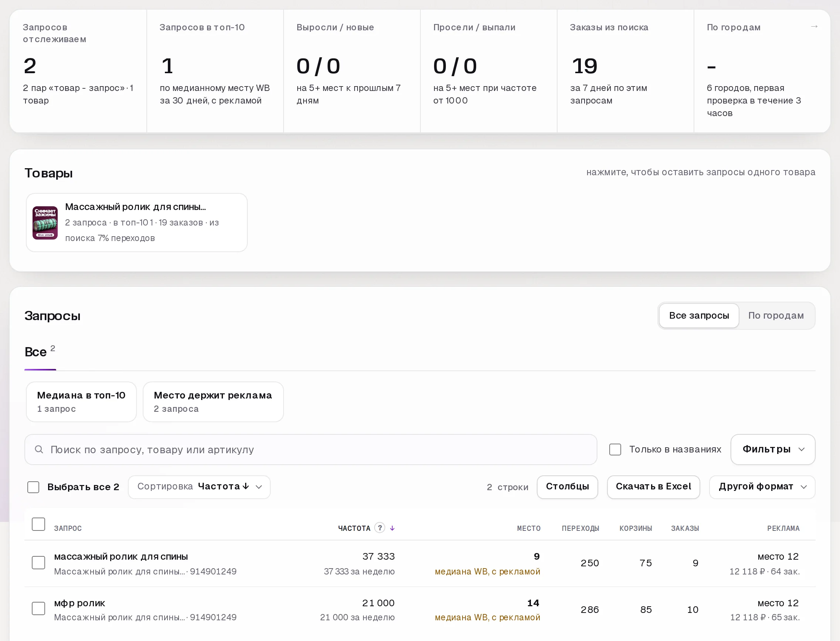840x641 pixels.
Task: Click the Частота column header
Action: [354, 528]
